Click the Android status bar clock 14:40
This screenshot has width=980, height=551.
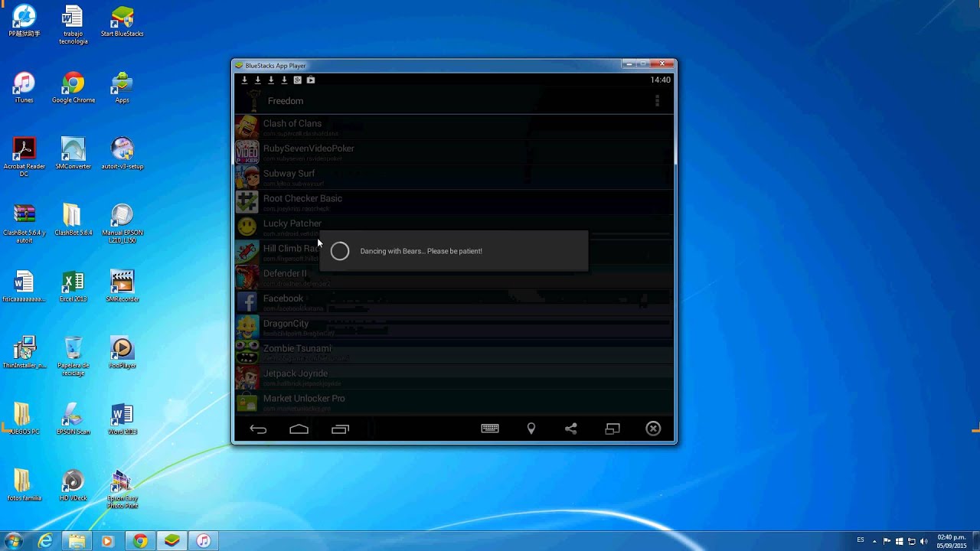click(x=660, y=80)
